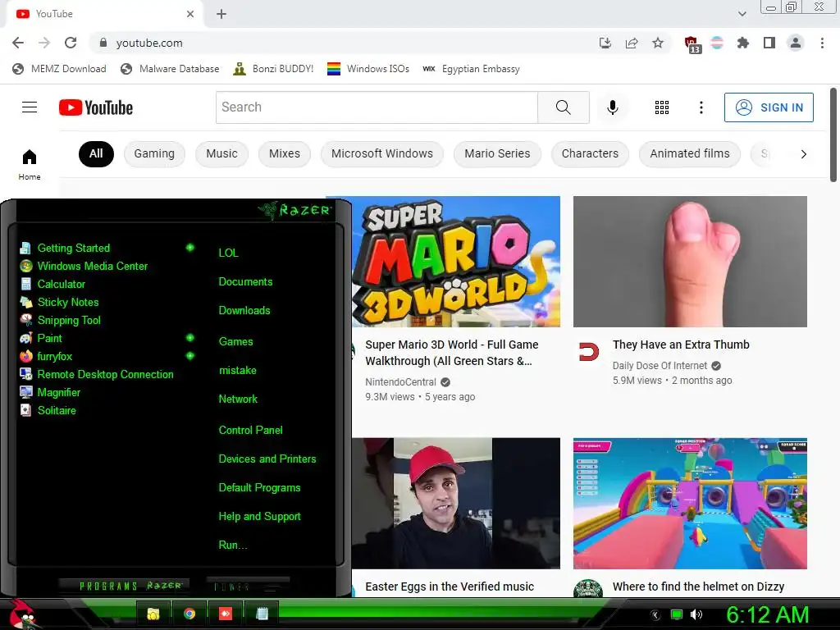Open the Super Mario 3D World thumbnail

click(x=456, y=262)
